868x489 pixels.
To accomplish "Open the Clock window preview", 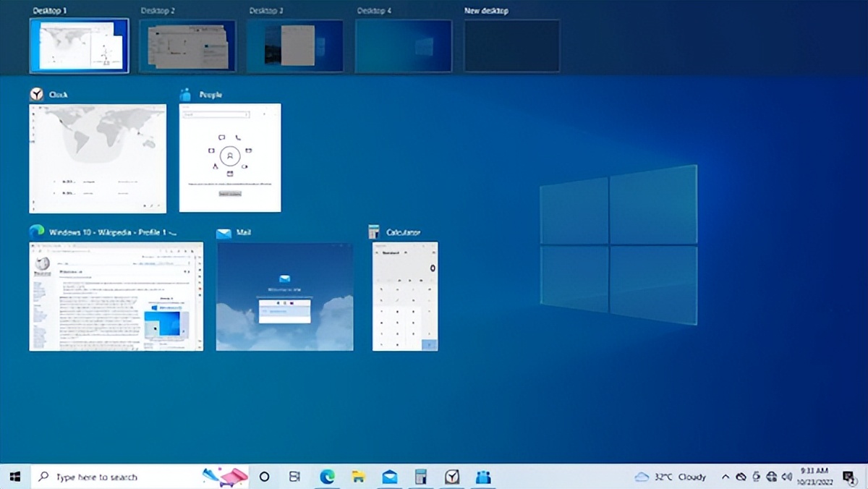I will pos(98,157).
